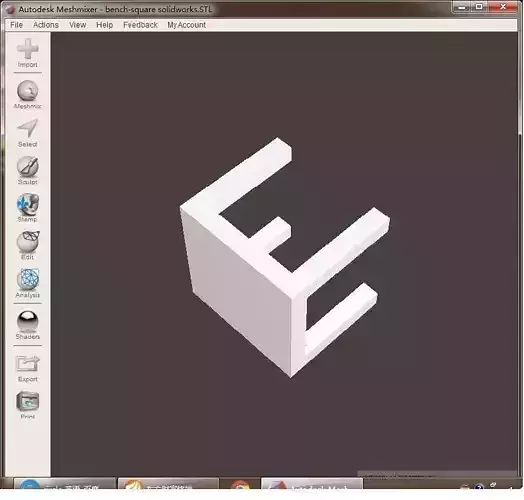524x500 pixels.
Task: Open the My Account menu
Action: click(186, 25)
